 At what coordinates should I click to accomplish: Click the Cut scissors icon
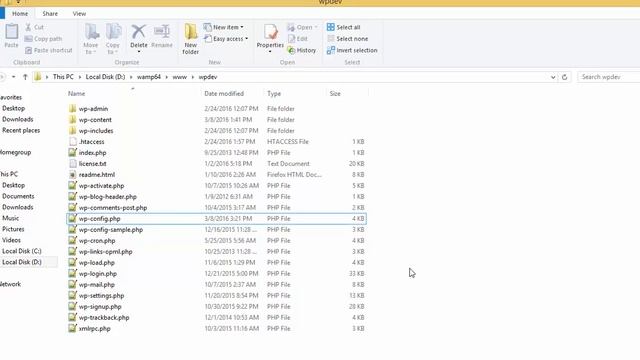tap(28, 27)
